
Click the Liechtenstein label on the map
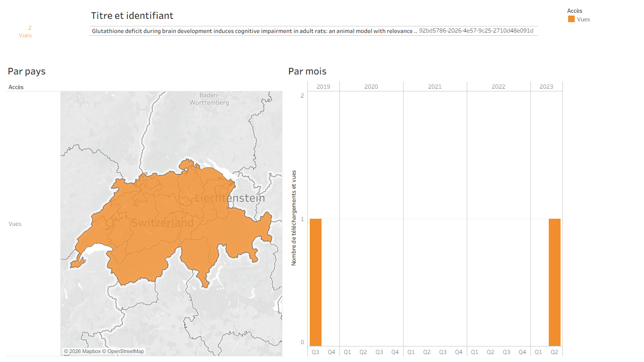pyautogui.click(x=230, y=198)
